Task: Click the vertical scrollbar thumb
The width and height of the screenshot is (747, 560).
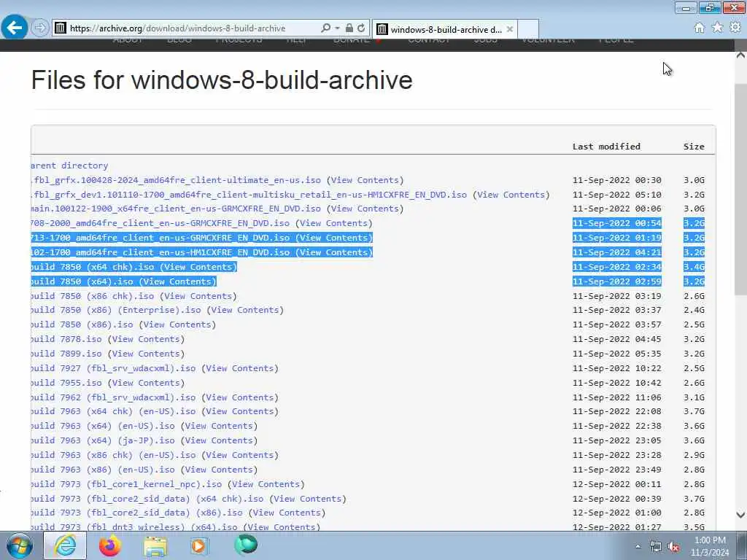Action: (x=741, y=188)
